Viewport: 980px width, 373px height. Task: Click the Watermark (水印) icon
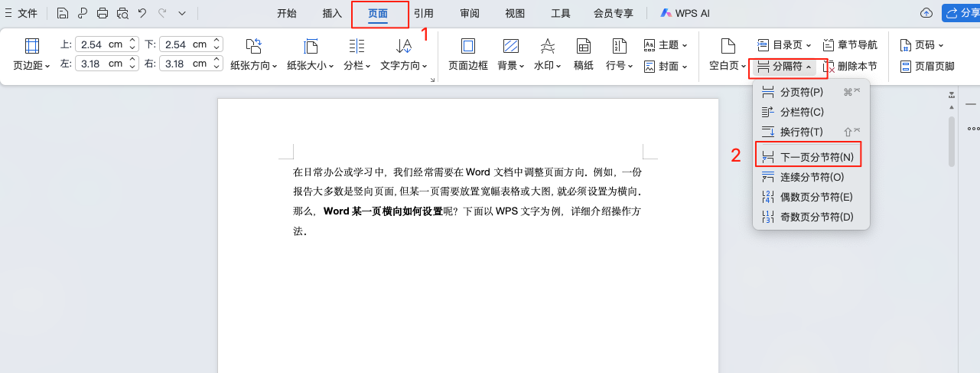pos(547,54)
